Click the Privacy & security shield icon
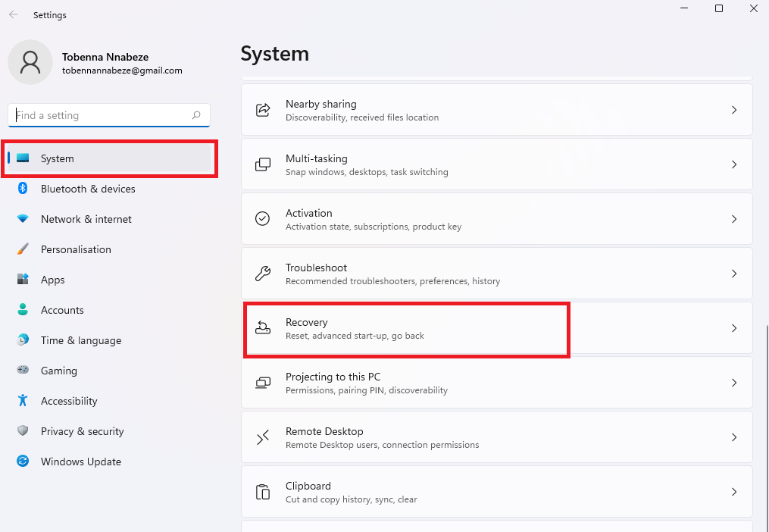This screenshot has width=769, height=532. pos(23,431)
